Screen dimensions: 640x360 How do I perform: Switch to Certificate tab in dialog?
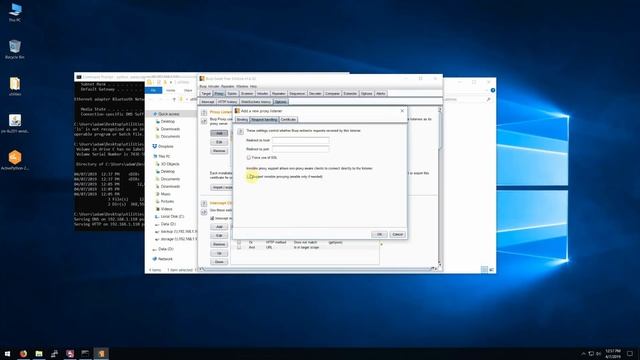(288, 120)
